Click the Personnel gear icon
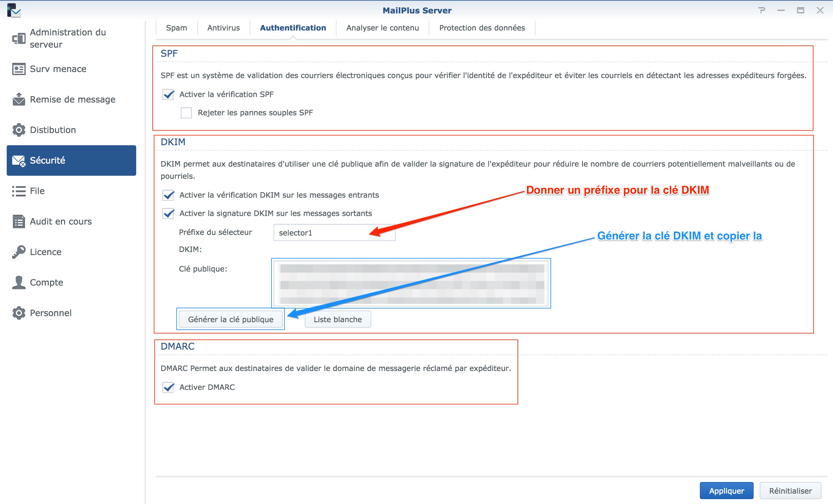The image size is (833, 504). (x=19, y=313)
